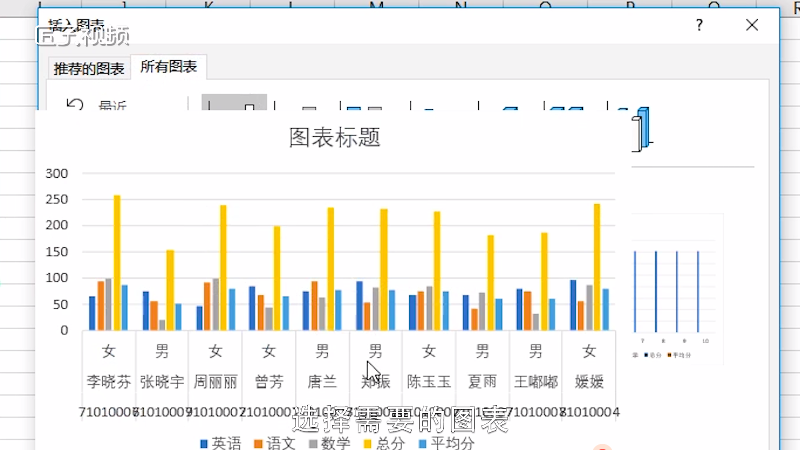Screen dimensions: 800x450
Task: Switch to the 所有图表 tab
Action: (168, 68)
